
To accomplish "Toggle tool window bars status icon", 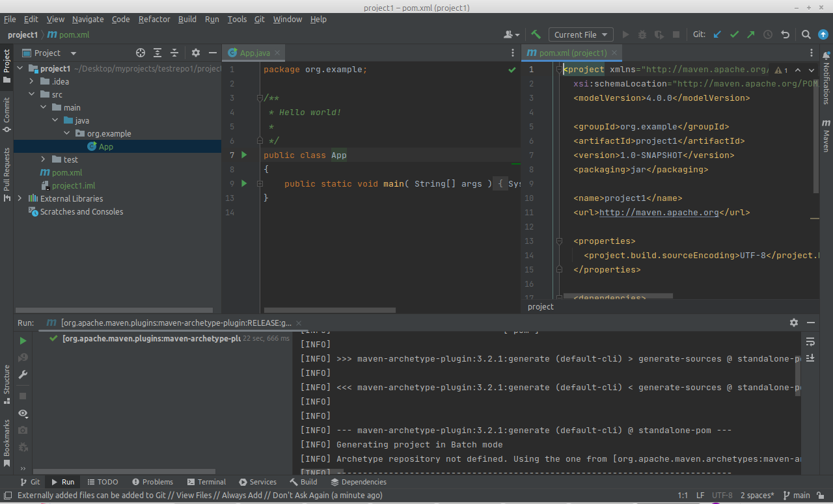I will pyautogui.click(x=7, y=495).
